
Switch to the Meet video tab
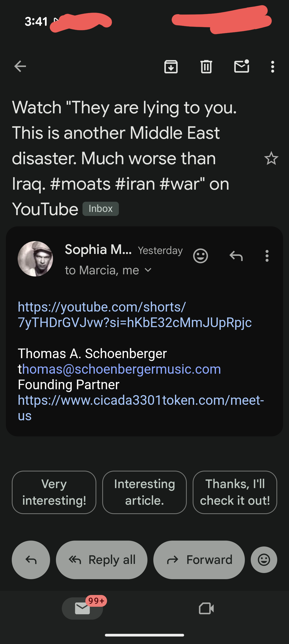click(206, 608)
